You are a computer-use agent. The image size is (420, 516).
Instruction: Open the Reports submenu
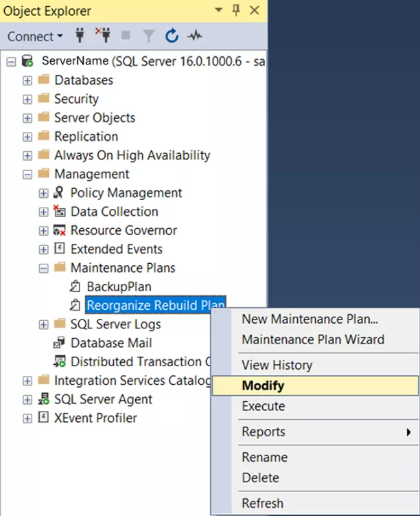pyautogui.click(x=315, y=431)
